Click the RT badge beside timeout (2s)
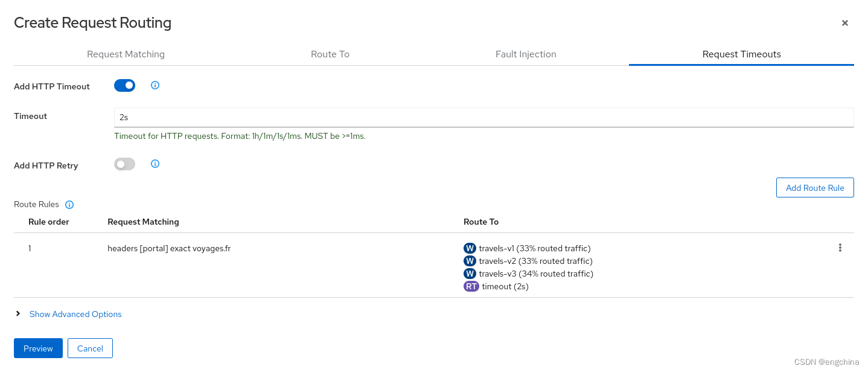Image resolution: width=868 pixels, height=372 pixels. (471, 286)
